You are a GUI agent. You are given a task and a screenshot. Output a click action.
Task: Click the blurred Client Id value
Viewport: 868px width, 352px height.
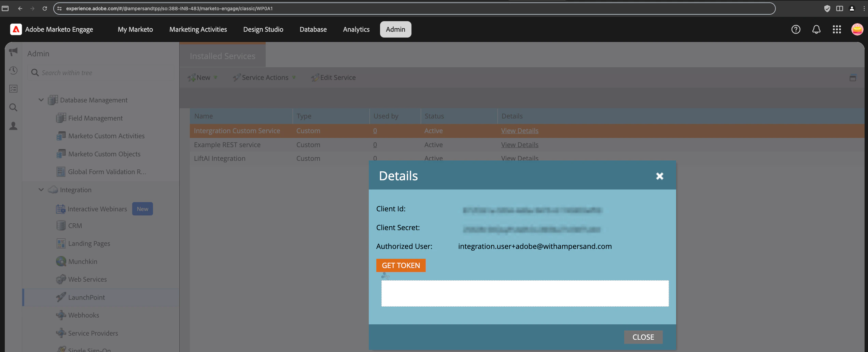coord(532,210)
